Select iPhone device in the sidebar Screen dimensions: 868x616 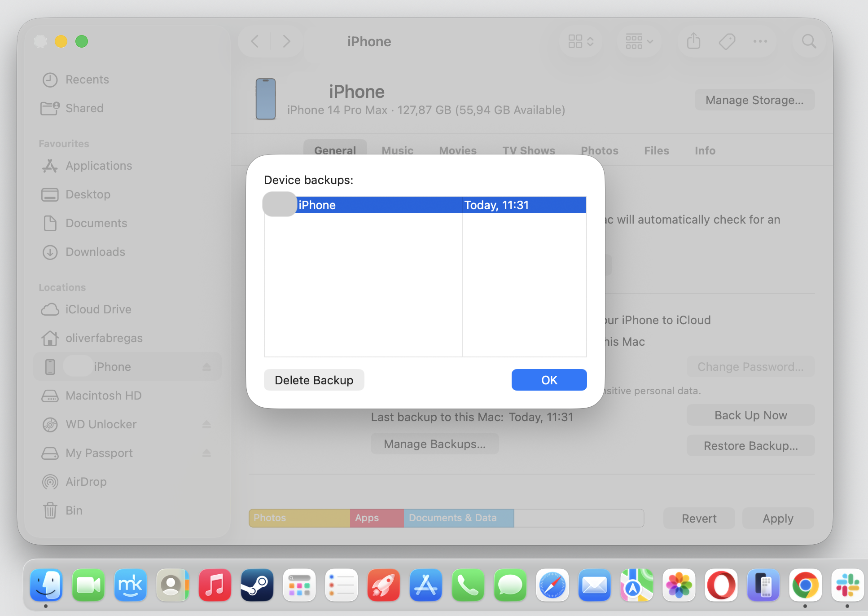127,367
